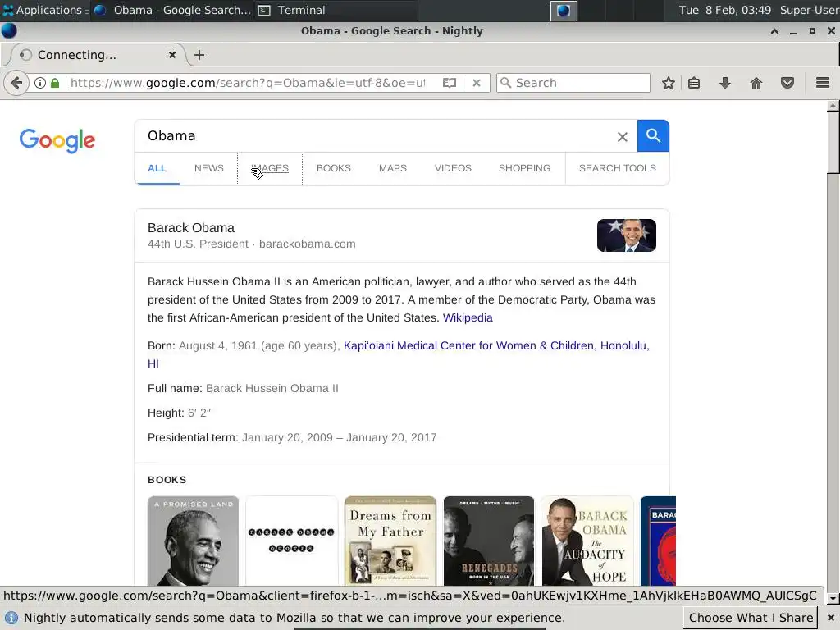Switch to the VIDEOS search tab
This screenshot has width=840, height=630.
453,168
